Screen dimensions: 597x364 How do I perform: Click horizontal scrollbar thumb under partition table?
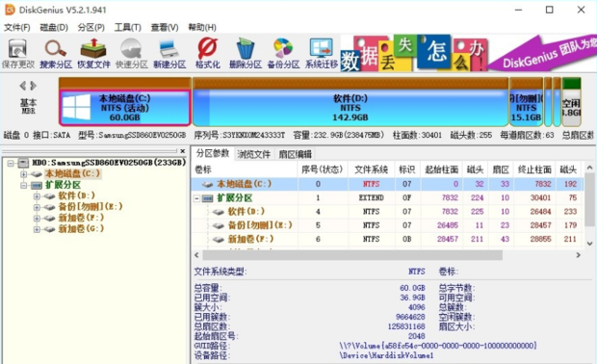352,255
